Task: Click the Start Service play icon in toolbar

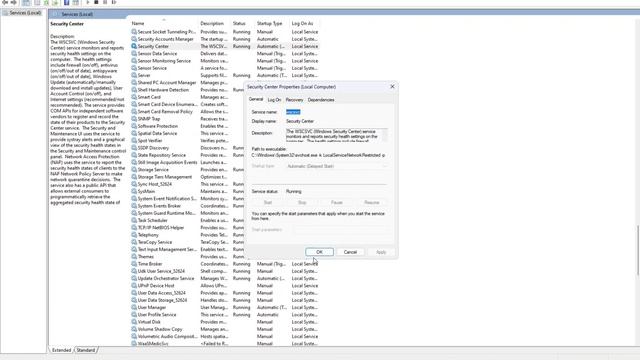Action: (87, 2)
